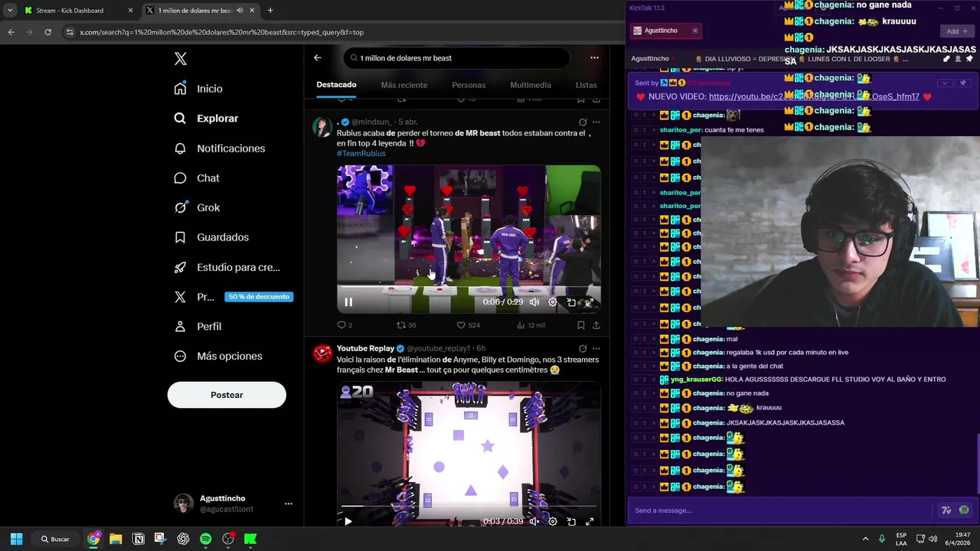Open Spotify from taskbar

point(205,539)
